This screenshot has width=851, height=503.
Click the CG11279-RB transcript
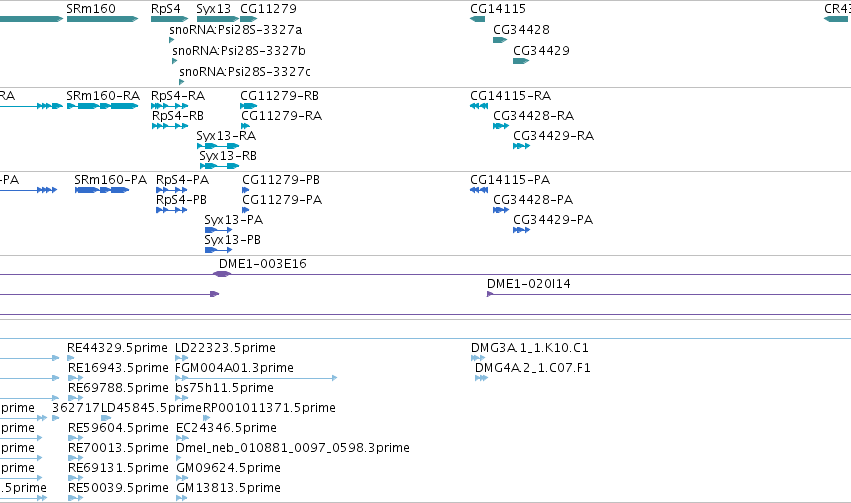pyautogui.click(x=249, y=106)
